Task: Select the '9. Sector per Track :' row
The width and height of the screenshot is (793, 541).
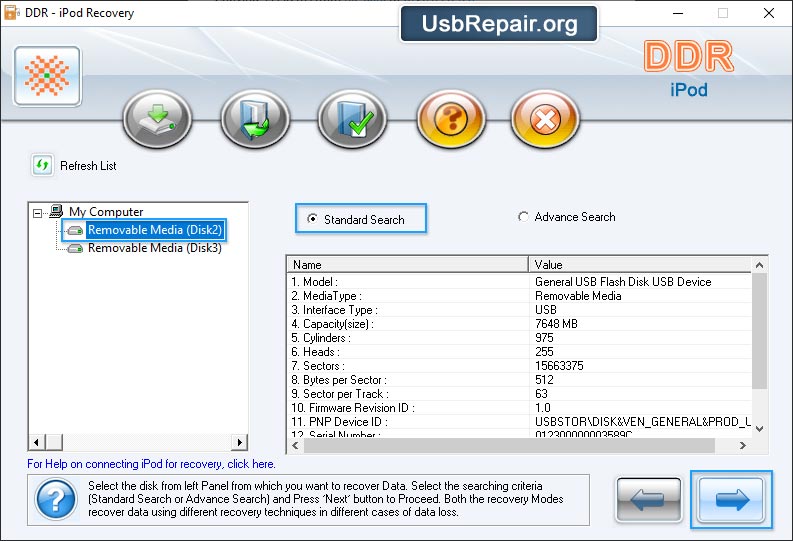Action: point(519,394)
